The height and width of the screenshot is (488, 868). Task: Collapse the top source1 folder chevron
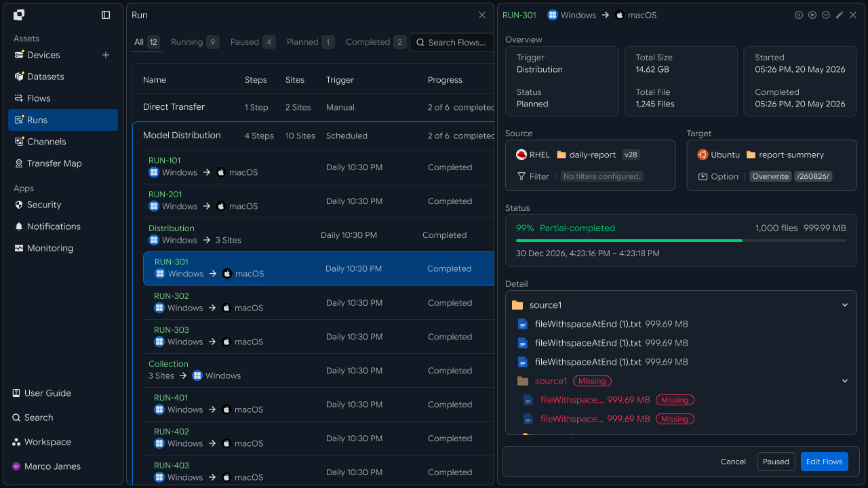845,305
